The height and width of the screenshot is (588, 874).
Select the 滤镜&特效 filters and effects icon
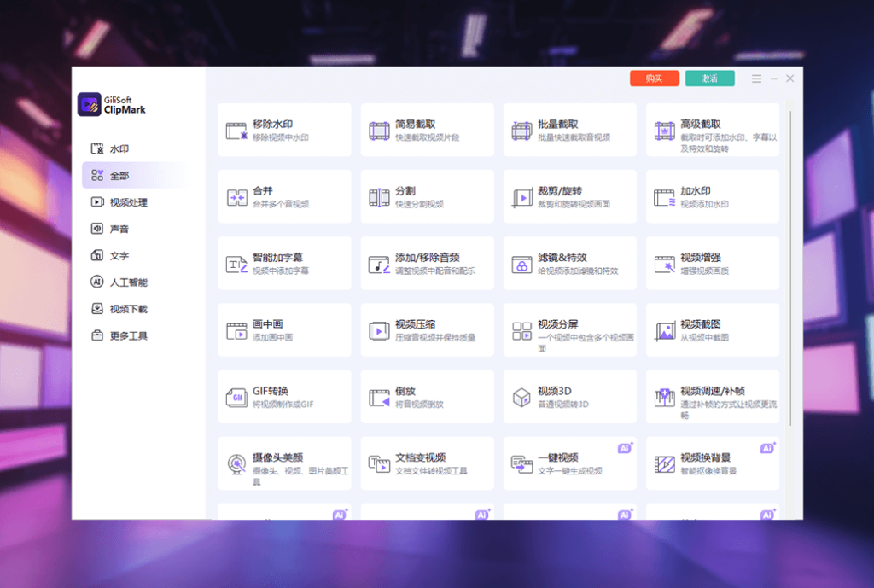coord(521,265)
